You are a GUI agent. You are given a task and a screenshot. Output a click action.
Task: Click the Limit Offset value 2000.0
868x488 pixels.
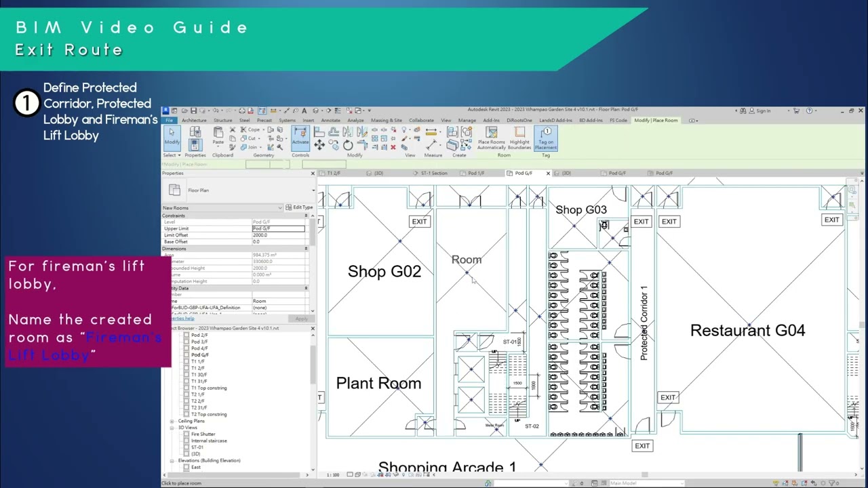coord(279,235)
